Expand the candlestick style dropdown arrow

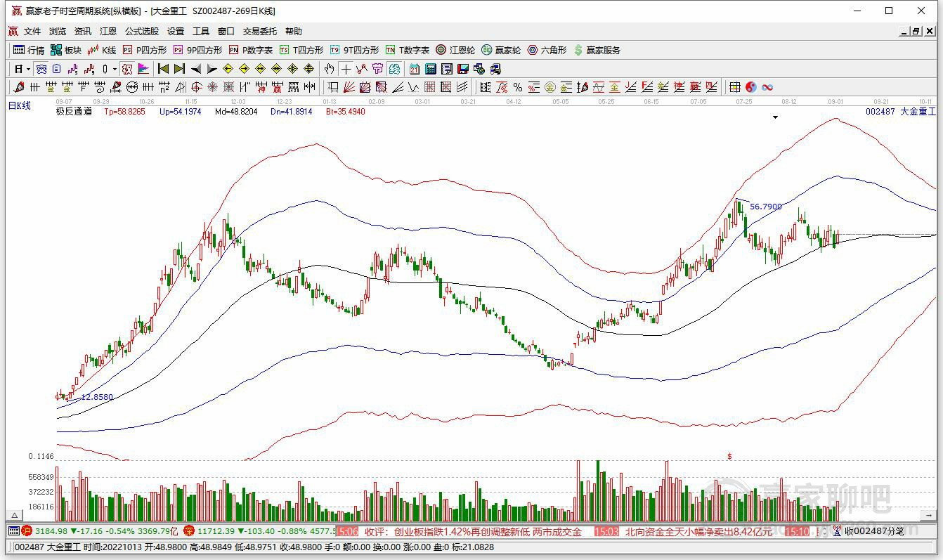[x=115, y=69]
